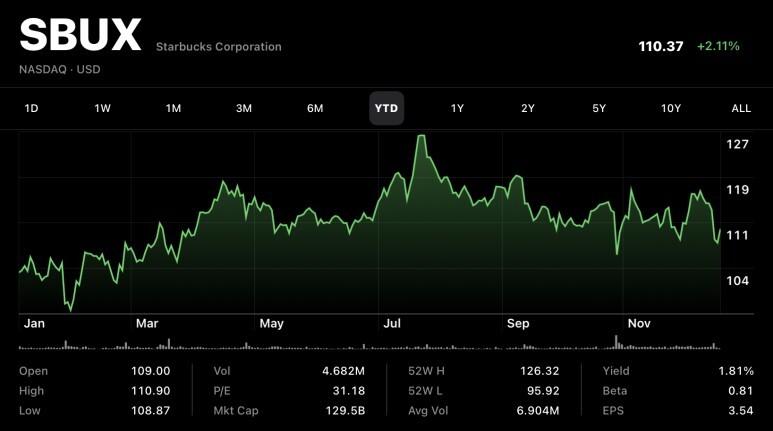
Task: Click the Mkt Cap label
Action: click(236, 411)
